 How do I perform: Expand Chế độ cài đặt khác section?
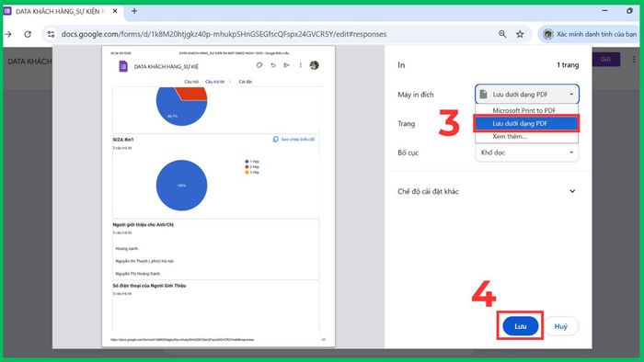tap(487, 191)
